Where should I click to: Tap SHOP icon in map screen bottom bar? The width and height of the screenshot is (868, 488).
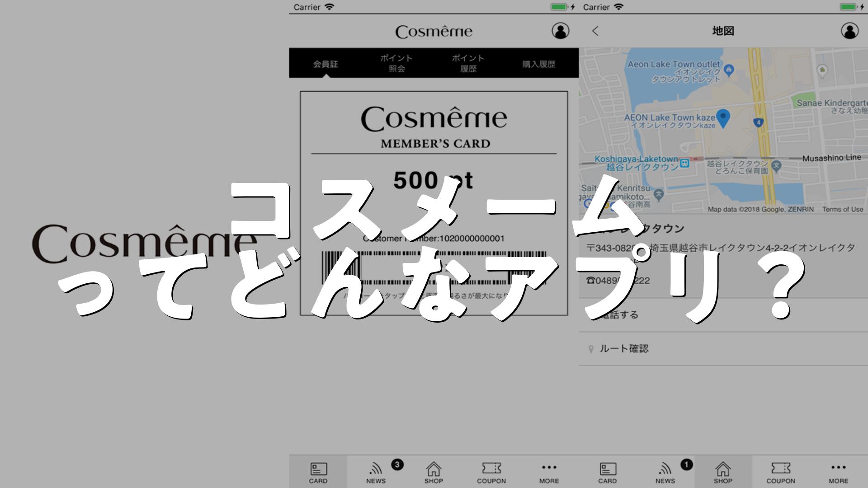pos(723,473)
